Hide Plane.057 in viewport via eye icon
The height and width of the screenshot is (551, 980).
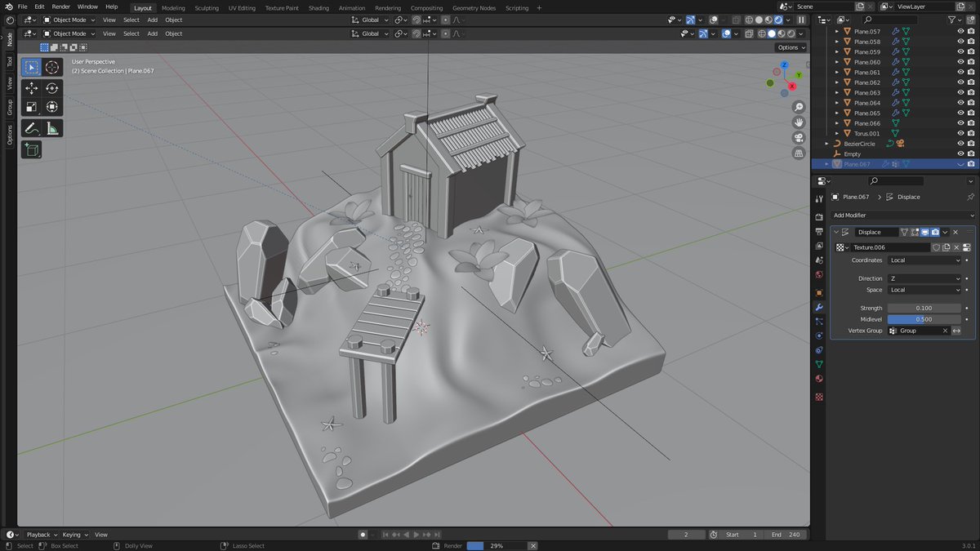(960, 31)
